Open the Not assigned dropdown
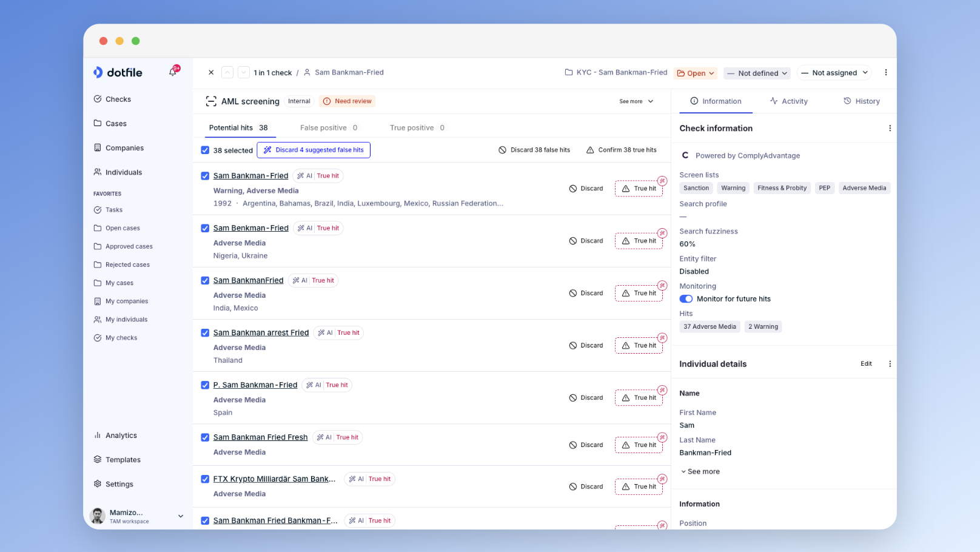Viewport: 980px width, 552px height. 834,73
